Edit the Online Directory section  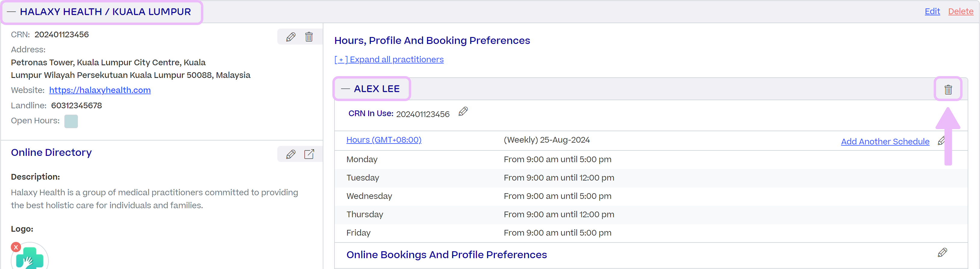291,154
